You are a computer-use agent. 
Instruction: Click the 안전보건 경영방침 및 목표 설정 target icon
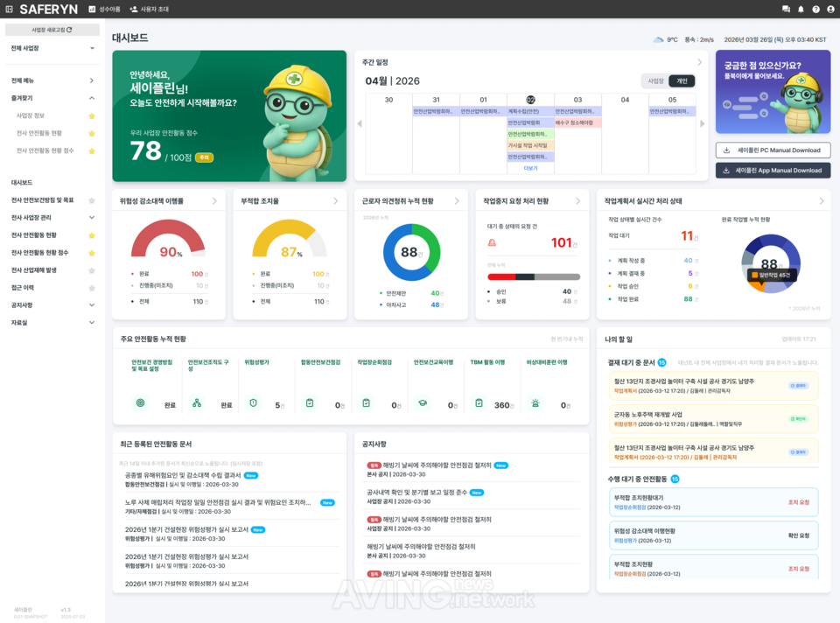140,402
